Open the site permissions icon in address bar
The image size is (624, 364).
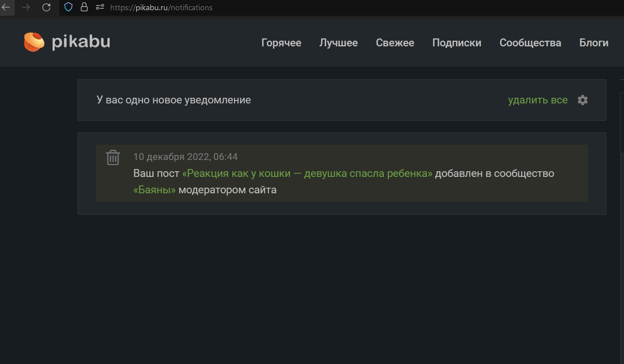[x=100, y=7]
